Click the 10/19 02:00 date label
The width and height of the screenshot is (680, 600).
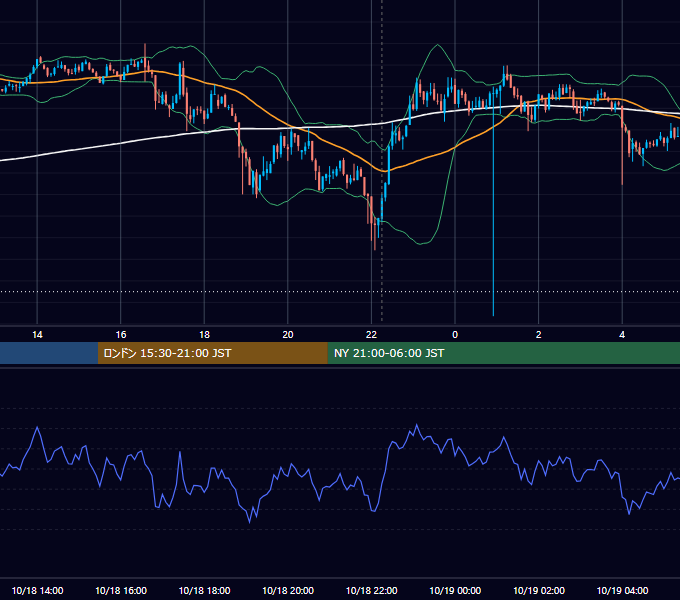pos(539,590)
